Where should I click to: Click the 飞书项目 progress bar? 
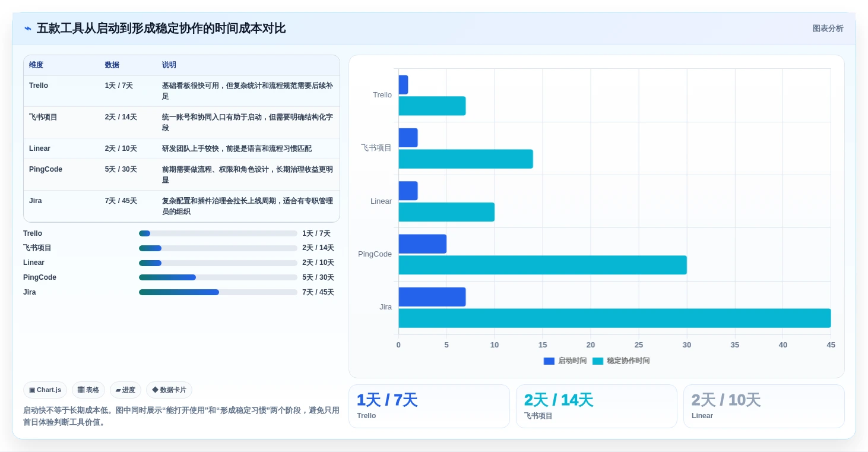click(218, 248)
